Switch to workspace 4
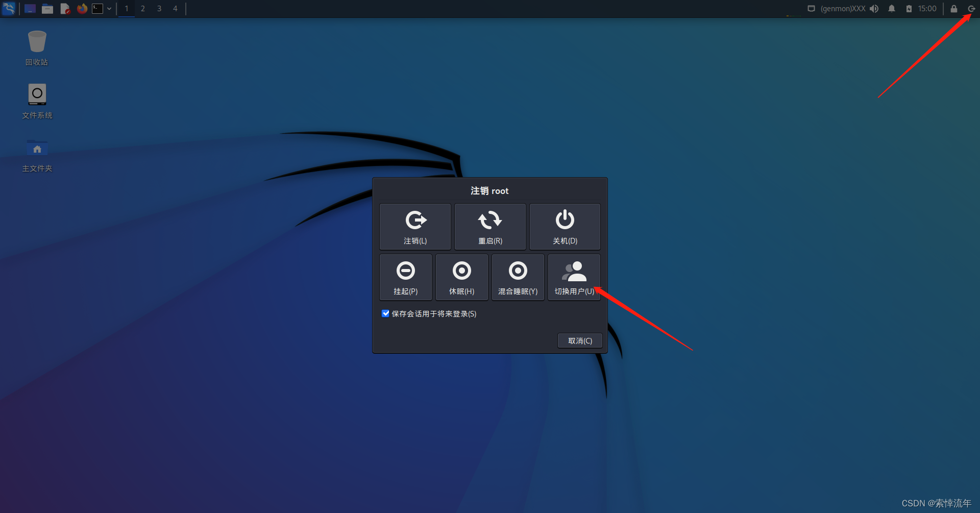 [x=175, y=9]
